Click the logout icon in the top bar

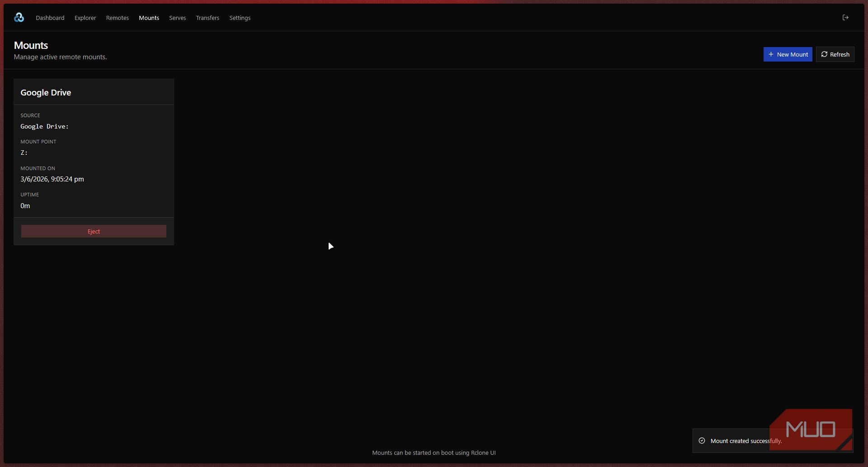(845, 18)
